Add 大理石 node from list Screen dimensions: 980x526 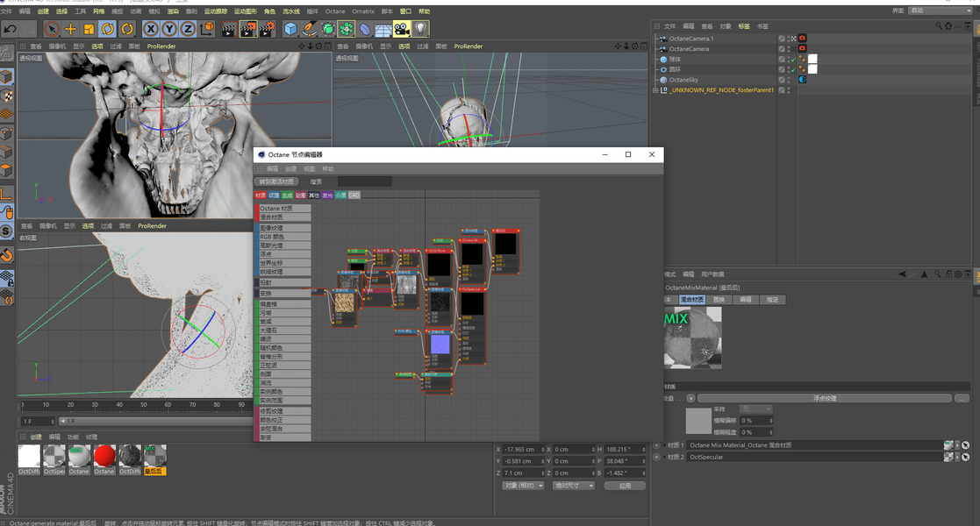pyautogui.click(x=283, y=331)
